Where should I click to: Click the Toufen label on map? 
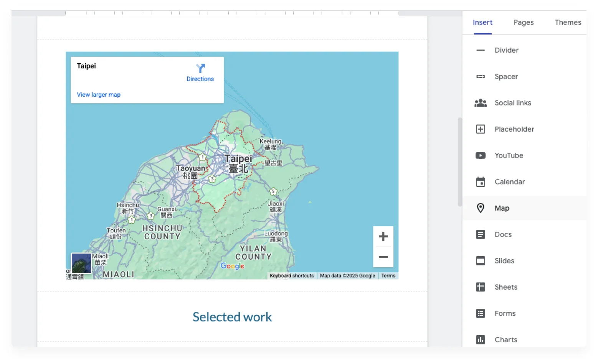(116, 233)
